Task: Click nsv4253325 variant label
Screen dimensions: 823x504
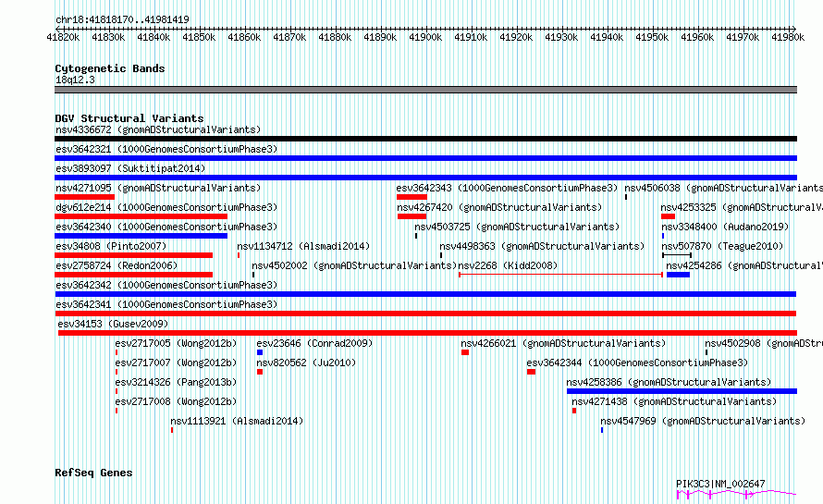Action: click(742, 207)
